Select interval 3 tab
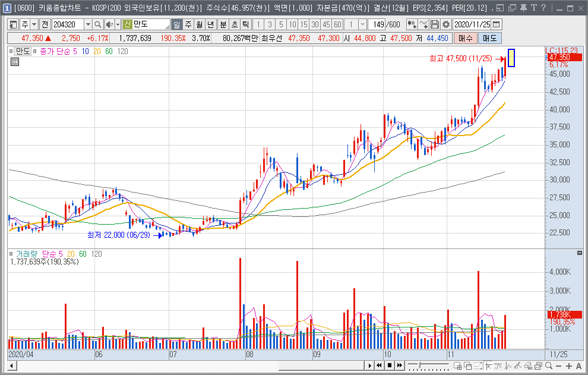 [x=270, y=25]
